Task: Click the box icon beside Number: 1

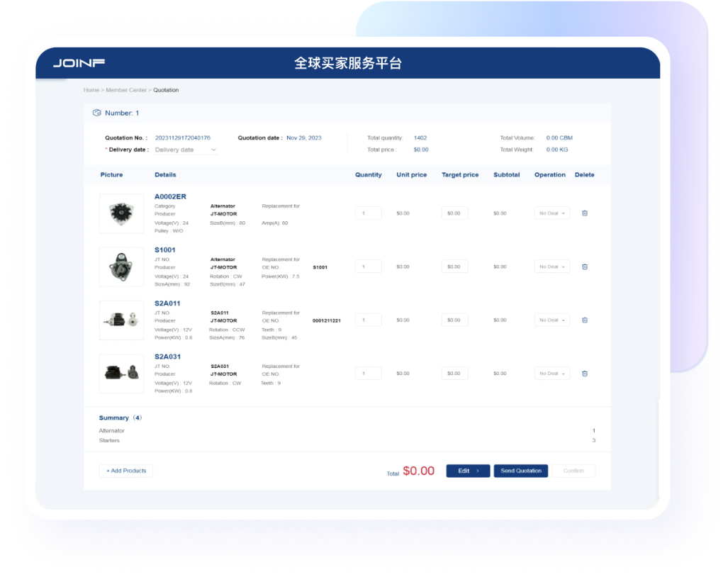Action: (96, 113)
